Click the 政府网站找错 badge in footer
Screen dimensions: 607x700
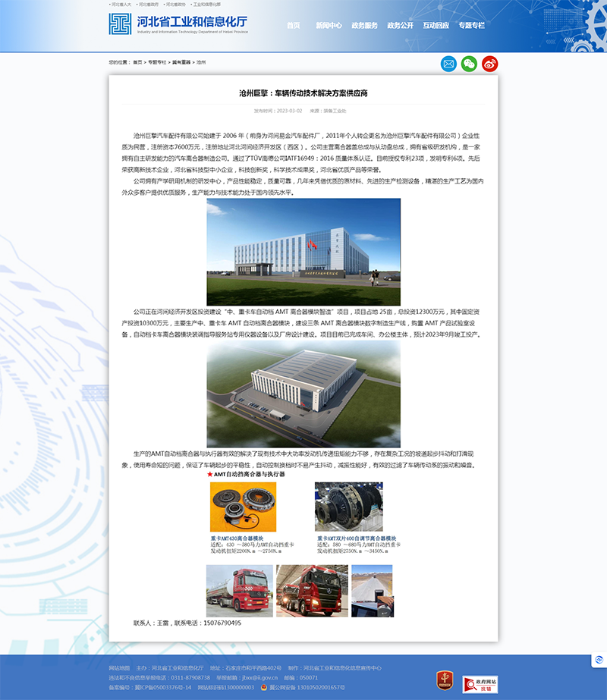[x=480, y=684]
